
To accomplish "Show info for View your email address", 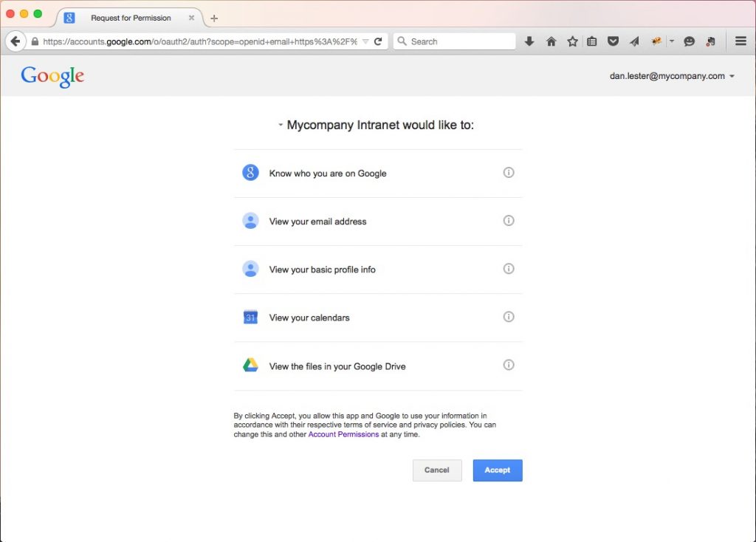I will click(509, 220).
